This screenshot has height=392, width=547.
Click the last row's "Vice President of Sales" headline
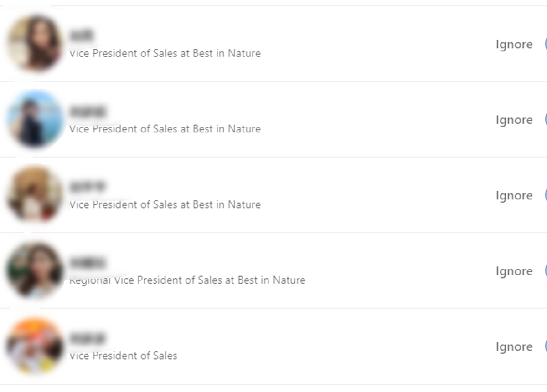123,356
